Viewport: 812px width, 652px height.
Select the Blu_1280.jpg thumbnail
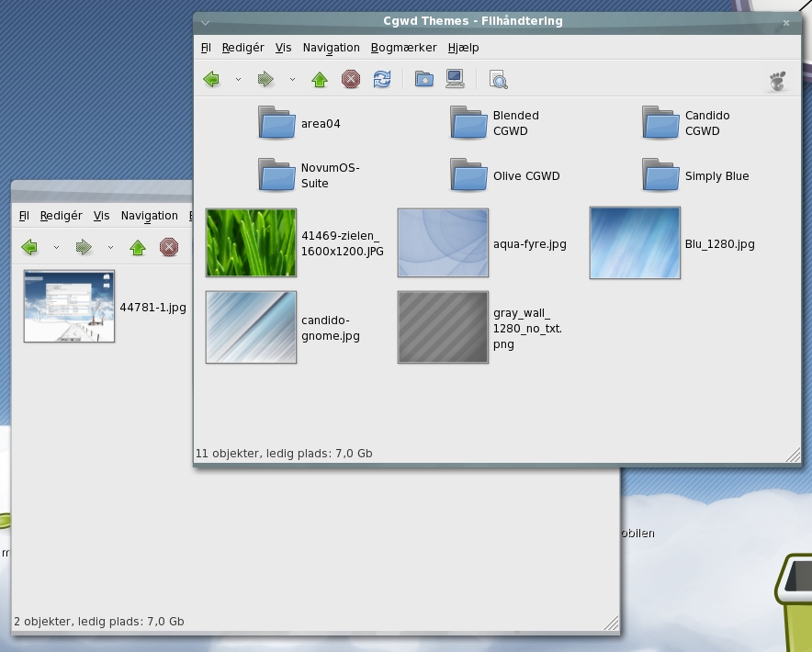[x=635, y=242]
